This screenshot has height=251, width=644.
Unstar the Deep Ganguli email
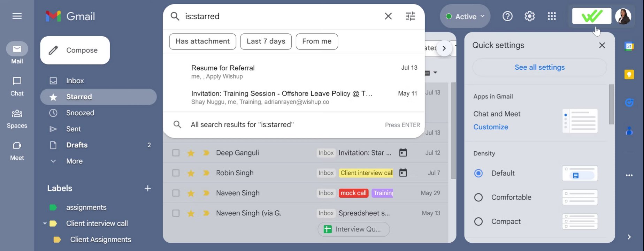191,153
